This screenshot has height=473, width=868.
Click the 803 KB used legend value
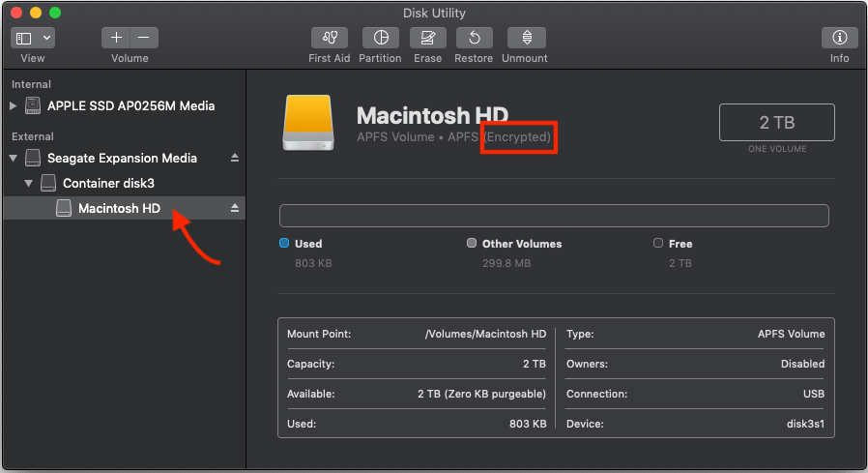313,263
